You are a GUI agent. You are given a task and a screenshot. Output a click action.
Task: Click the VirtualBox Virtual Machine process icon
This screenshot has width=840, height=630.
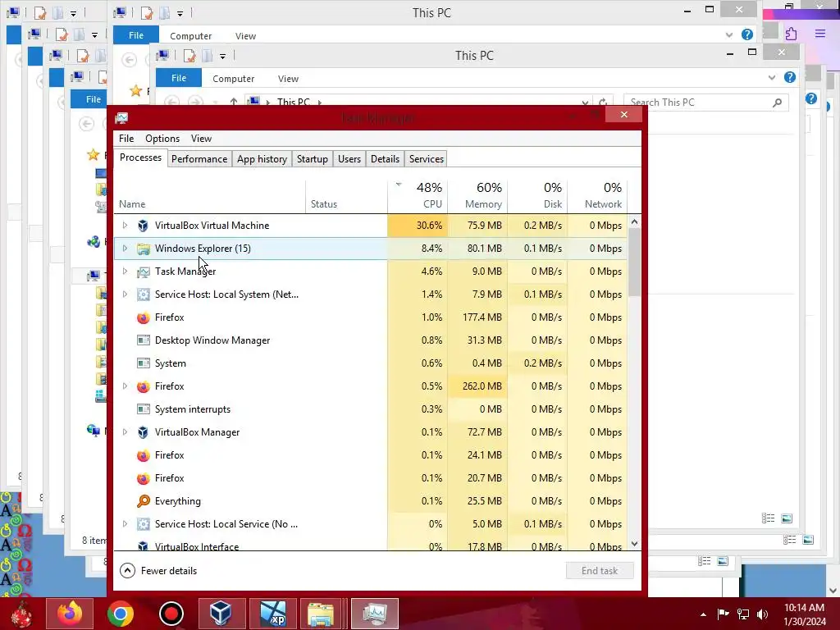pyautogui.click(x=143, y=226)
